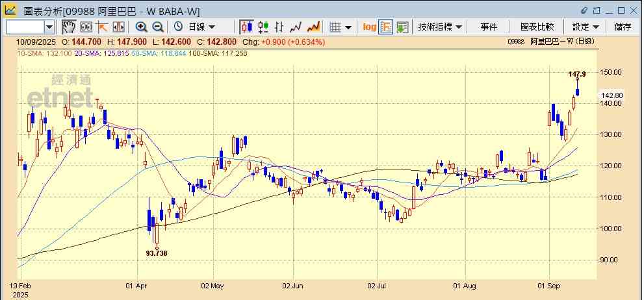Viewport: 644px width, 300px height.
Task: Click the 20-SMA: 125.815 label
Action: 101,53
